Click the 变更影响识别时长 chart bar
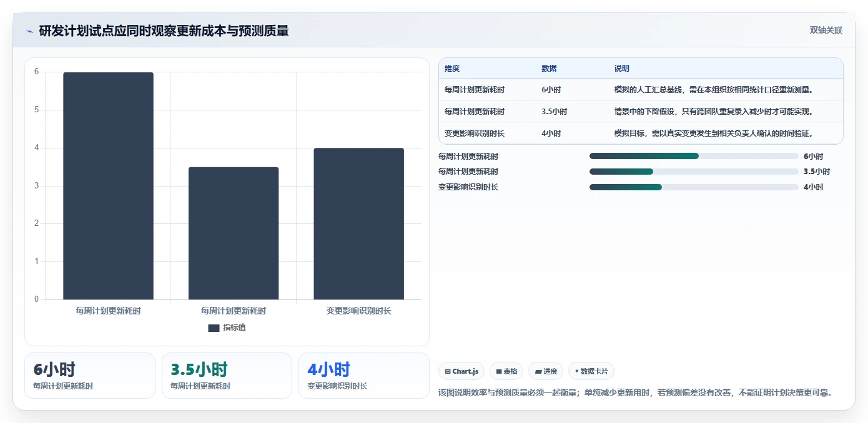Screen dimensions: 868x423 point(359,224)
